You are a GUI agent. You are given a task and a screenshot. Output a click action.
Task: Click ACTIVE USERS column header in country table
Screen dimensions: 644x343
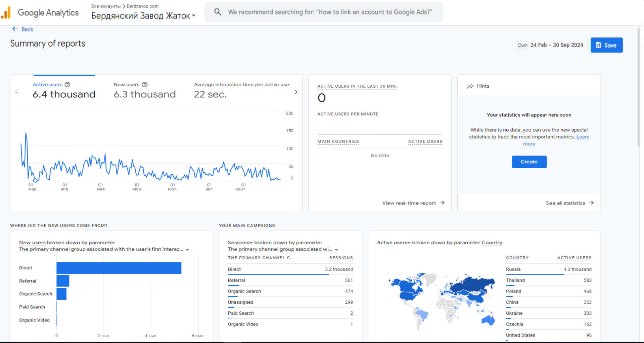click(574, 258)
